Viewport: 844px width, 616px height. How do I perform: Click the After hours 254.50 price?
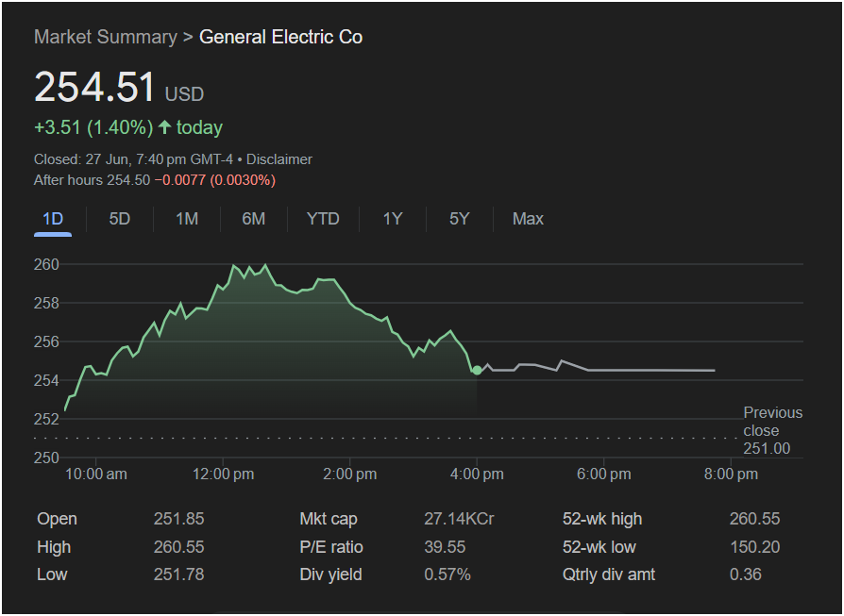(92, 180)
